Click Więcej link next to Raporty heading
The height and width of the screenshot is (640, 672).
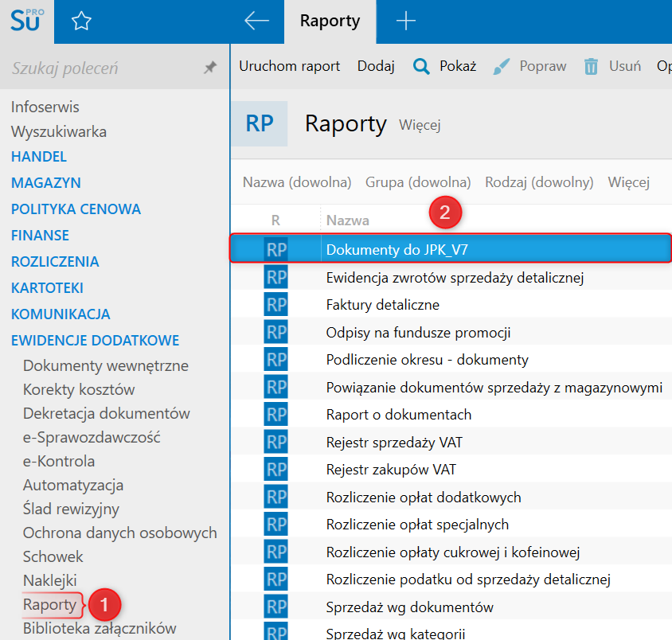pyautogui.click(x=420, y=125)
